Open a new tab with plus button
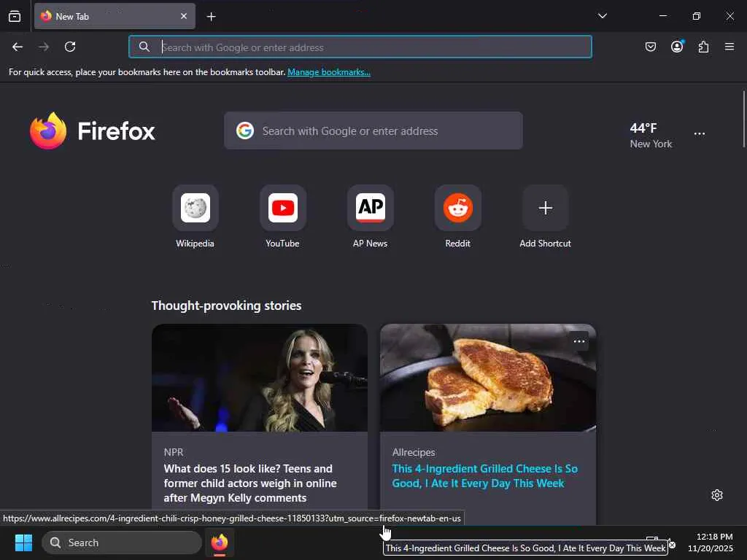This screenshot has width=747, height=560. coord(211,17)
